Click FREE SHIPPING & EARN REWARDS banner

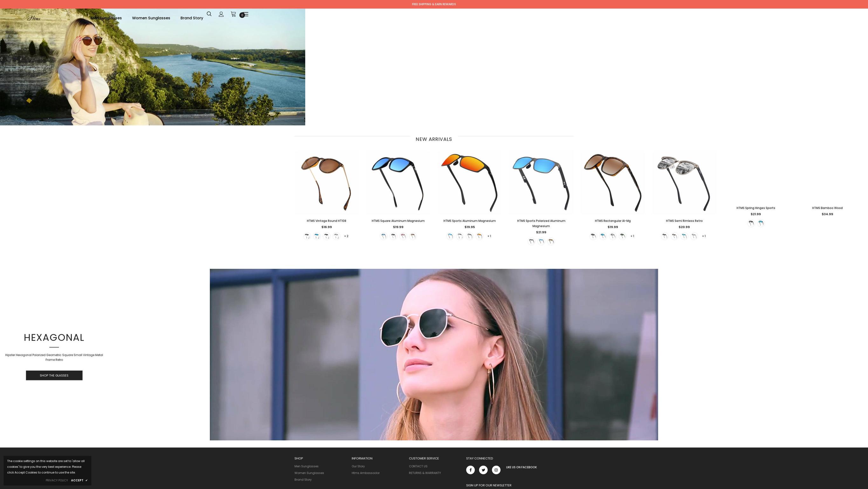(434, 4)
